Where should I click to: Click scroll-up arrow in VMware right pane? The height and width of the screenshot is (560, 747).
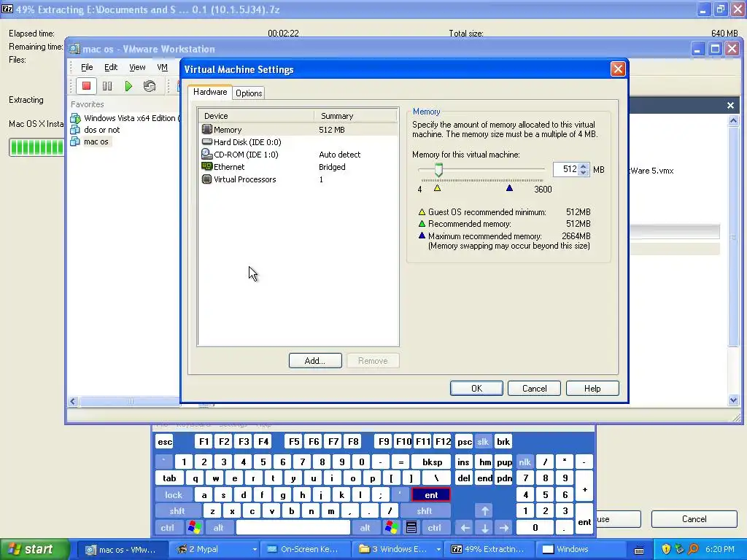pos(733,120)
